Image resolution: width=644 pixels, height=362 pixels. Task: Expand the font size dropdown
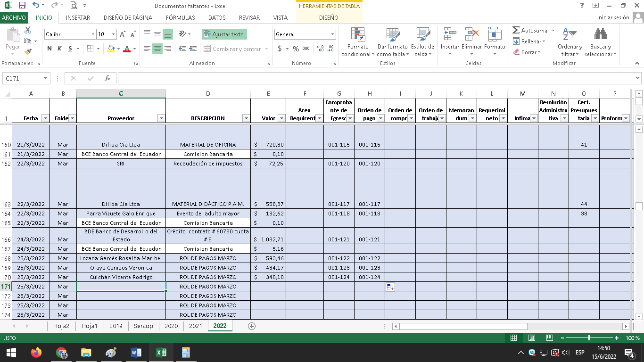point(114,34)
